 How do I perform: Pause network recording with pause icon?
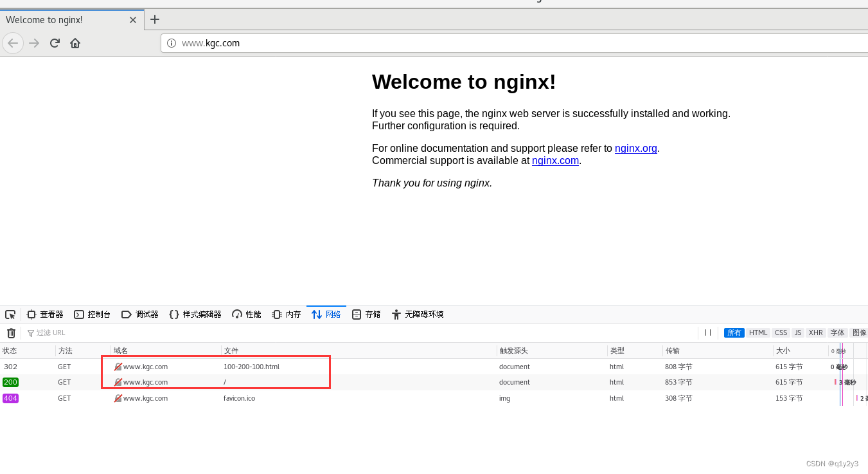pyautogui.click(x=708, y=333)
